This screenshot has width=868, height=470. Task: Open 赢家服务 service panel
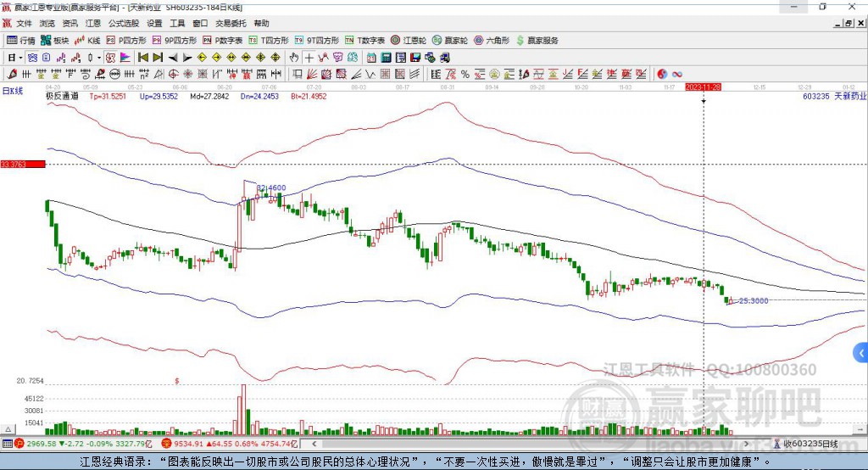[537, 41]
